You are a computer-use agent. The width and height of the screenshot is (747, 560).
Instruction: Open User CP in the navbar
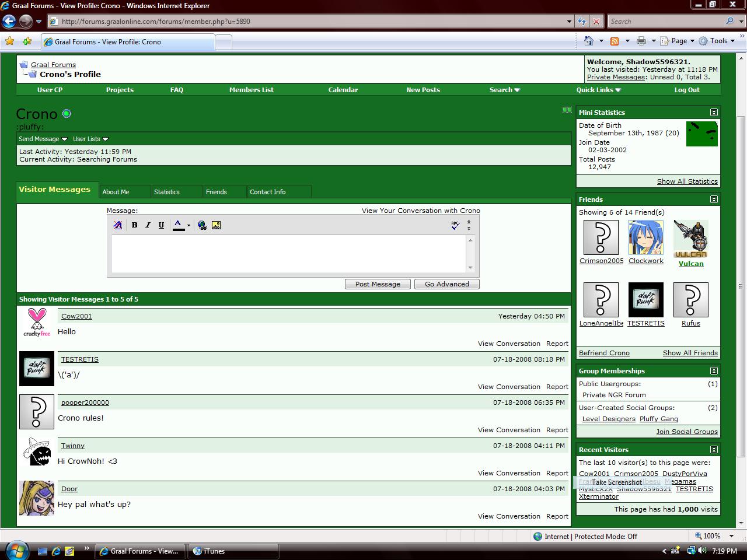50,90
